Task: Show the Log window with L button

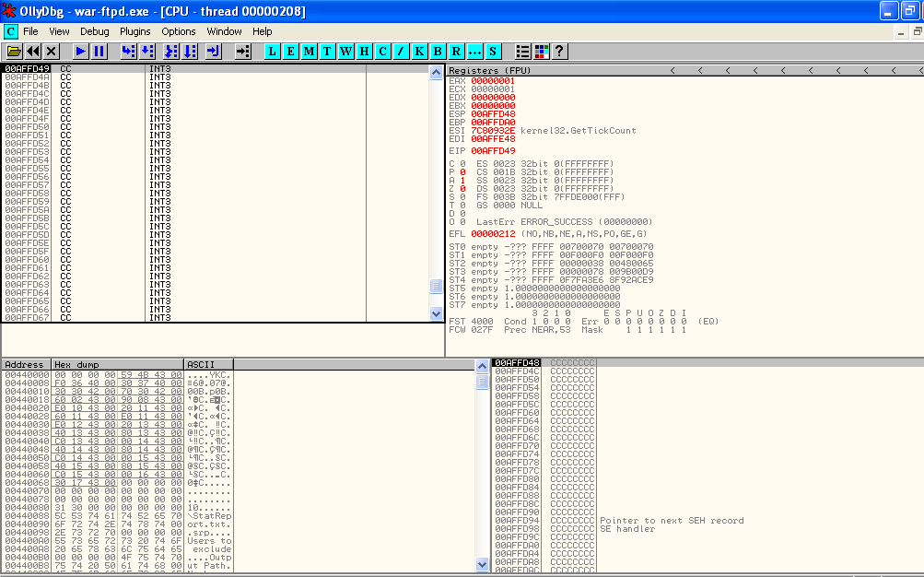Action: (272, 52)
